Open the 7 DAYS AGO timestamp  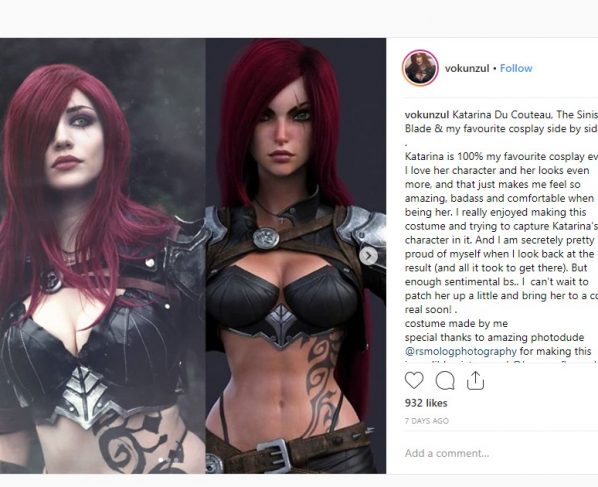pos(427,421)
